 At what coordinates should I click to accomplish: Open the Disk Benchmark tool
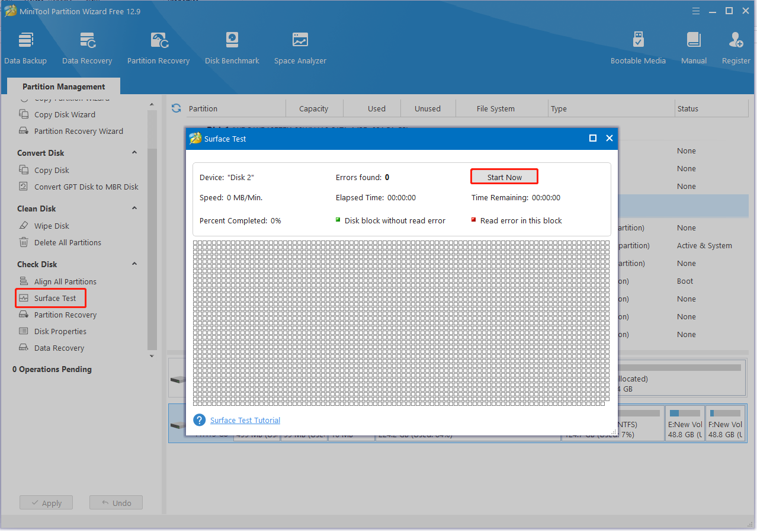click(x=232, y=48)
